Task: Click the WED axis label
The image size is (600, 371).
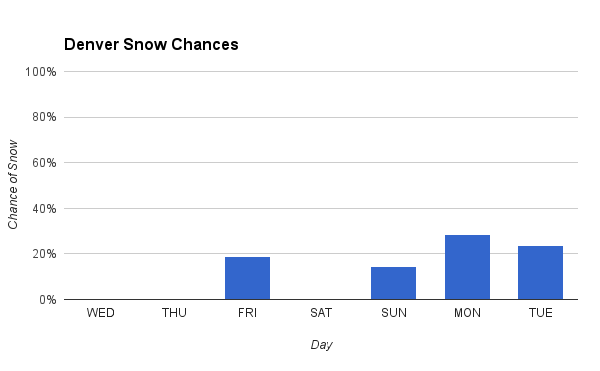Action: pyautogui.click(x=101, y=313)
